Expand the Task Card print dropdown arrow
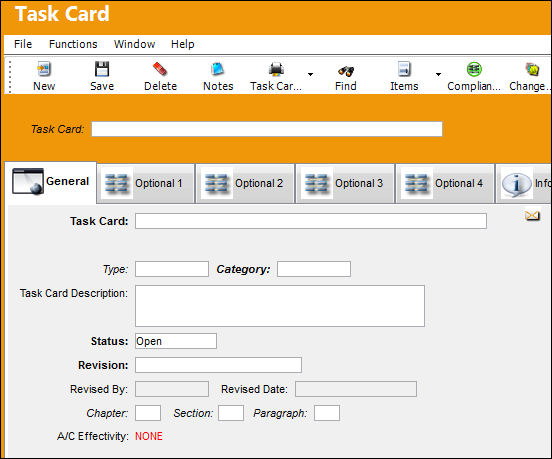 (x=310, y=74)
